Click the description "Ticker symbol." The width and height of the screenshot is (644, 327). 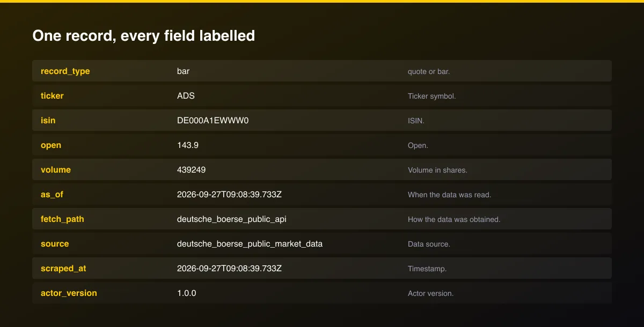click(x=432, y=96)
